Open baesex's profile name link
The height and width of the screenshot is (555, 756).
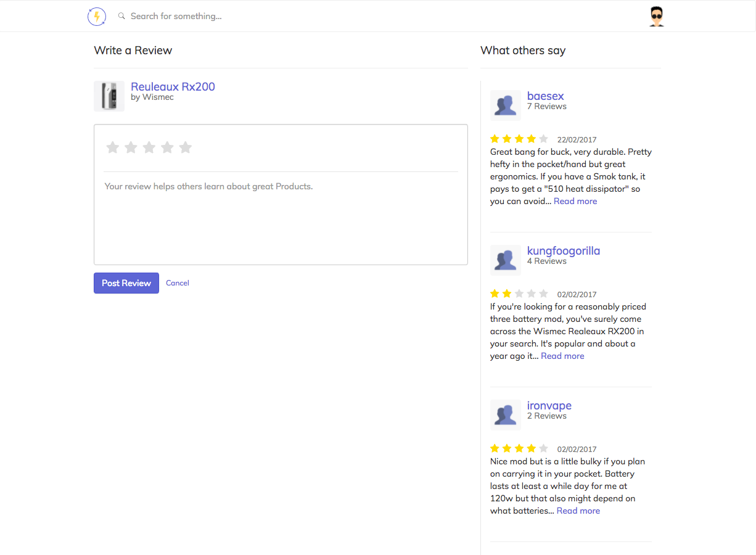tap(546, 96)
